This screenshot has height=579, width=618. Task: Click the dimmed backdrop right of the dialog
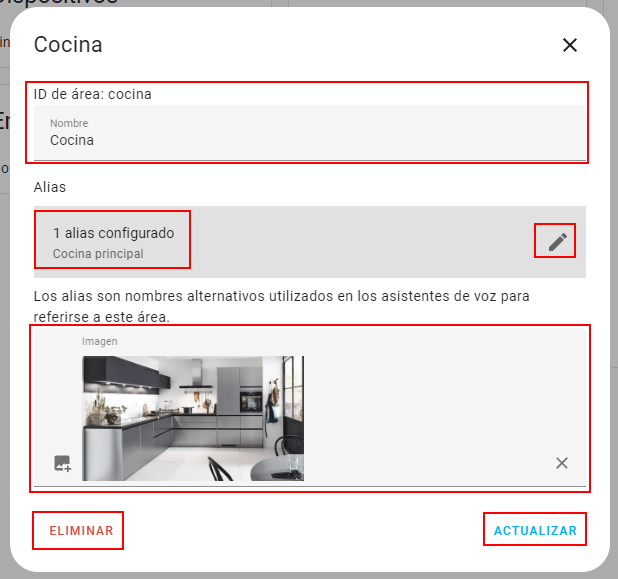614,276
